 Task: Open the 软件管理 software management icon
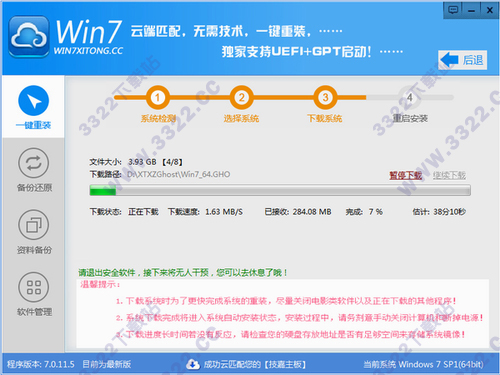pyautogui.click(x=34, y=287)
